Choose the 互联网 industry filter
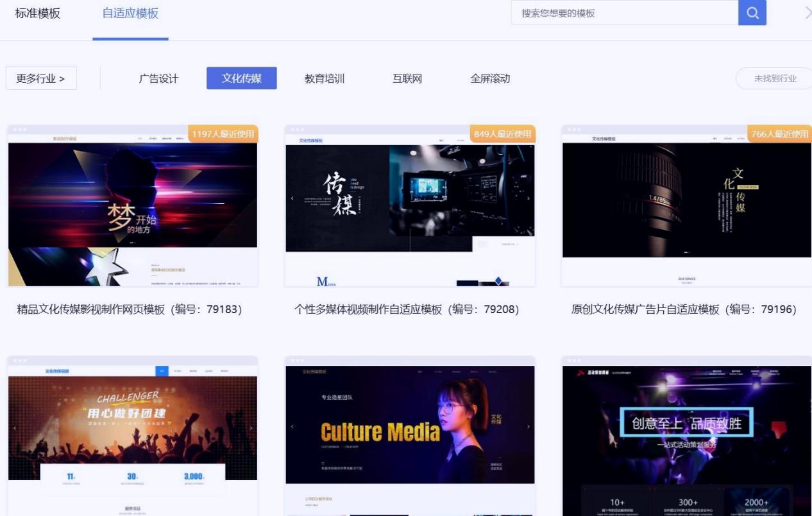 pos(407,79)
